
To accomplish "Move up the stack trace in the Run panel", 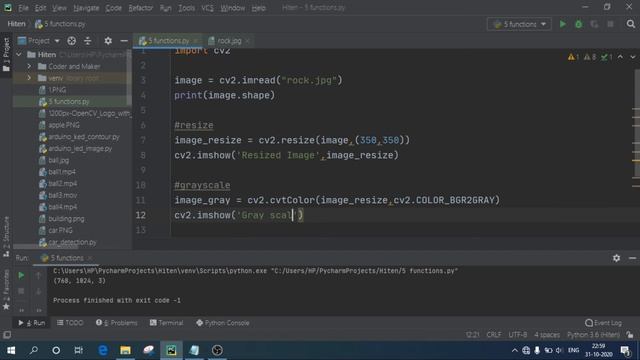I will click(38, 276).
